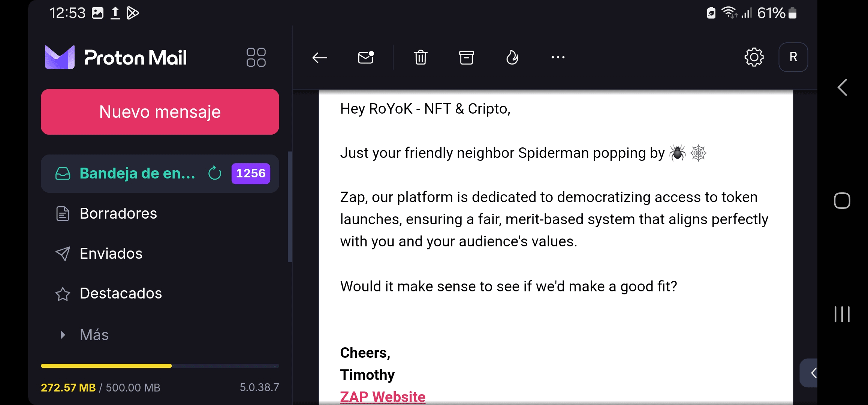
Task: Delete email with trash icon
Action: point(421,57)
